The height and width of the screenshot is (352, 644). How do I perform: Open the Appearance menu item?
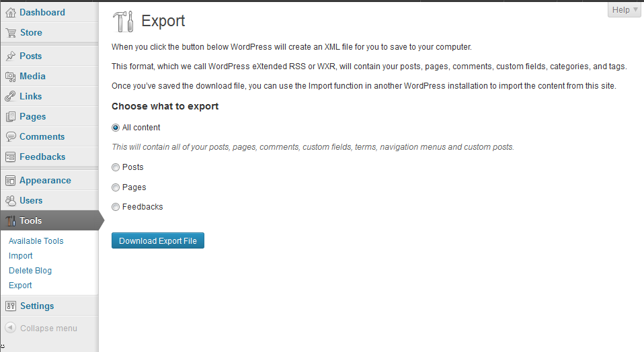(x=45, y=180)
